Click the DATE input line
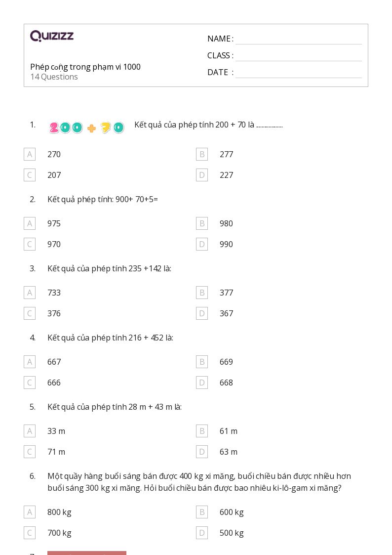Viewport: 392px width, 555px height. click(299, 73)
